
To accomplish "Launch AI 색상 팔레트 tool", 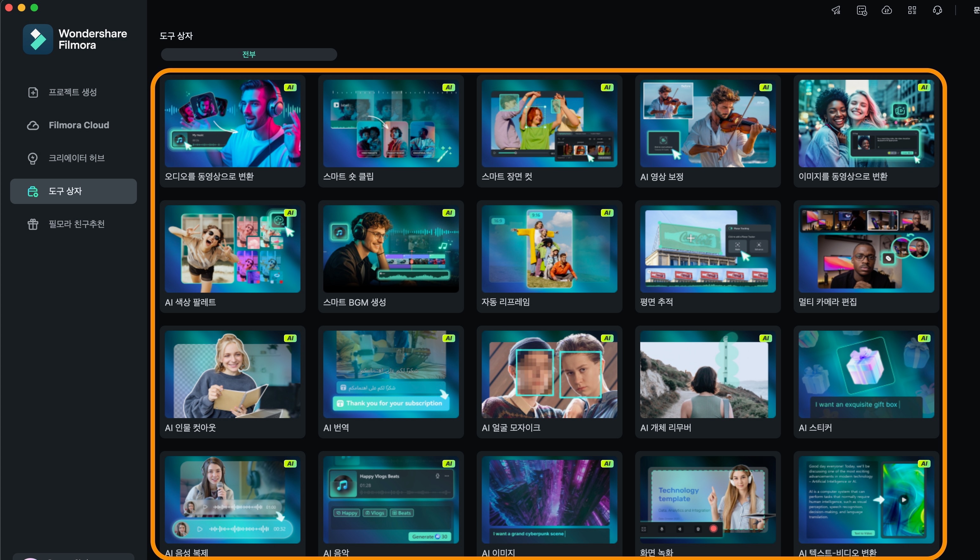I will (x=232, y=257).
